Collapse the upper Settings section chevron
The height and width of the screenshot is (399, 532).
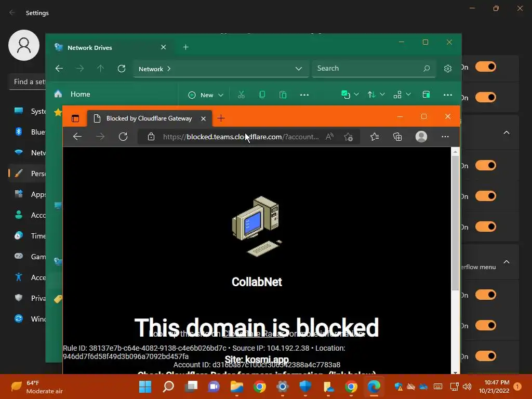pos(506,132)
